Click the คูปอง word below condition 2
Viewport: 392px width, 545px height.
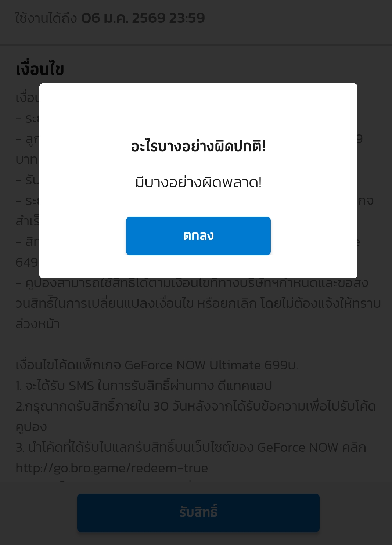[x=31, y=427]
